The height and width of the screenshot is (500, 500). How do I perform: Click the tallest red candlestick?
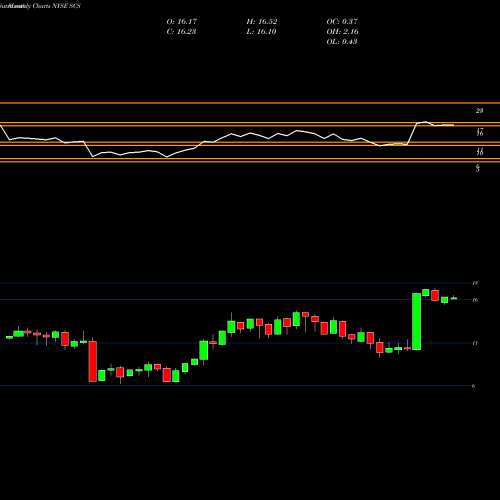92,361
